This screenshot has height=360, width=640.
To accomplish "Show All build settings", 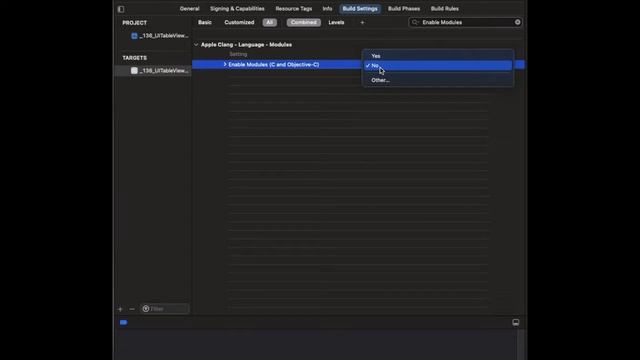I will (269, 22).
